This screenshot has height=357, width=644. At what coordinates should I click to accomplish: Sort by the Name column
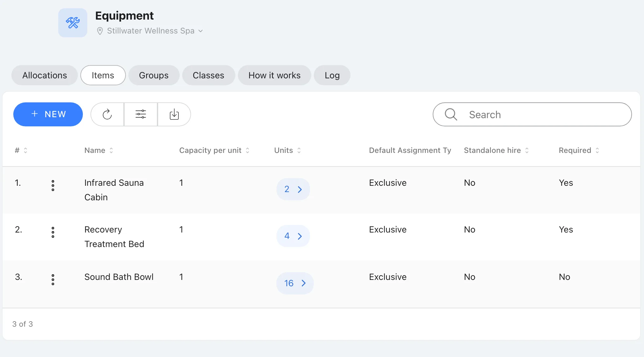99,150
